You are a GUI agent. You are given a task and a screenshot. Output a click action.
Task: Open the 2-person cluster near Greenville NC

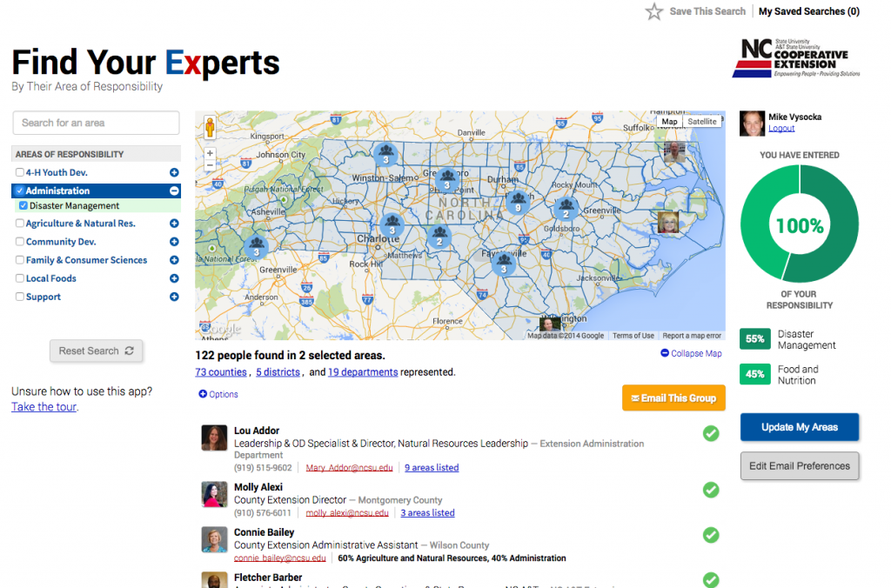pos(566,209)
